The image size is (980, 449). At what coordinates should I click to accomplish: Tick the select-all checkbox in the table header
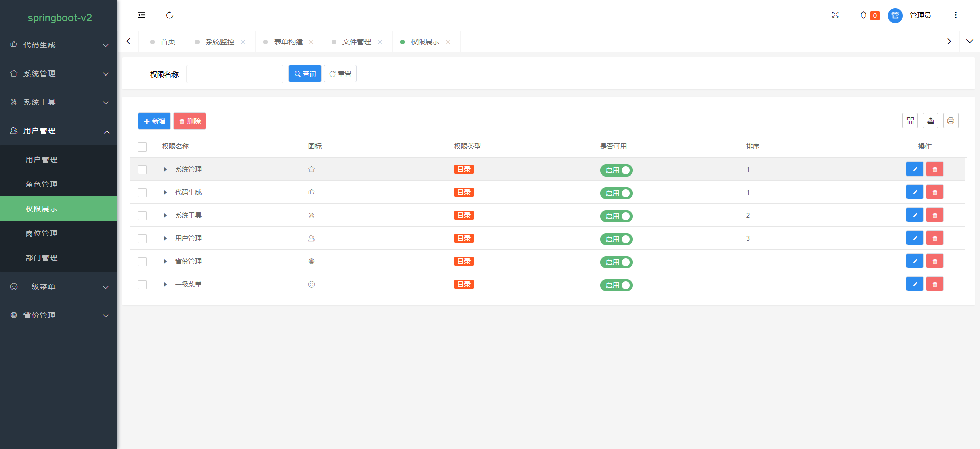tap(142, 147)
